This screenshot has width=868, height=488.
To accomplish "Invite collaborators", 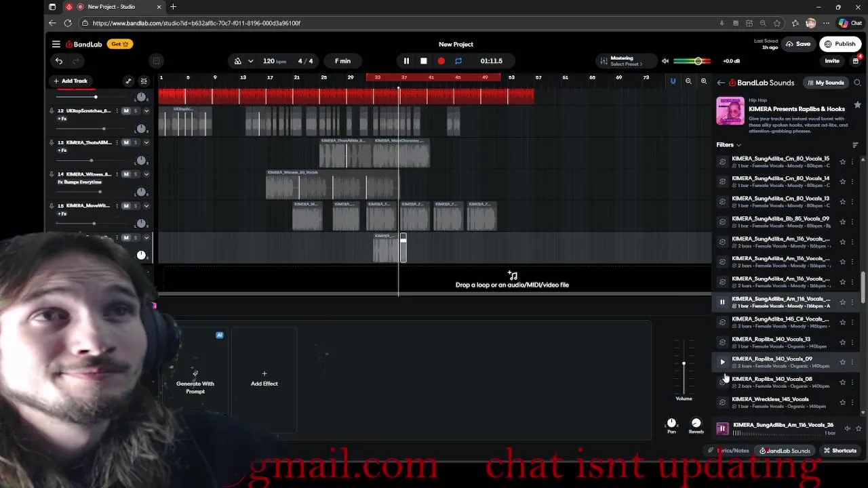I will click(832, 61).
